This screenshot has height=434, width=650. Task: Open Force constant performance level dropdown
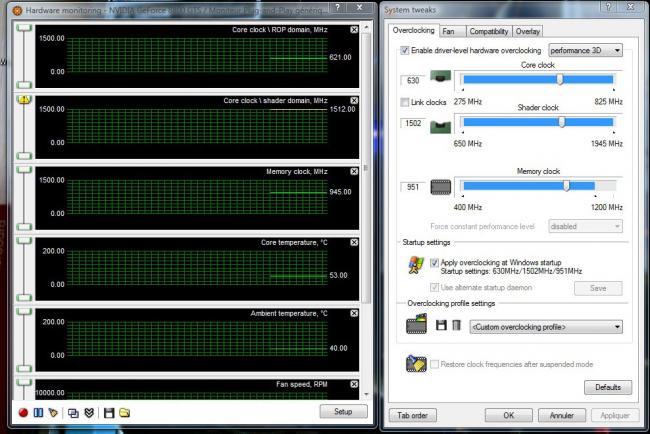(585, 226)
